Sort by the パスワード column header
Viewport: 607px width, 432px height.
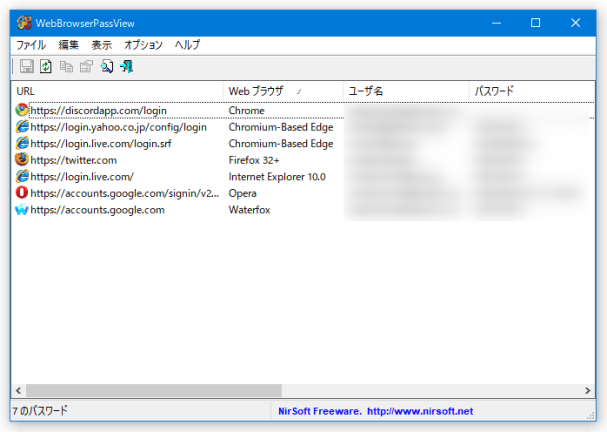(532, 91)
